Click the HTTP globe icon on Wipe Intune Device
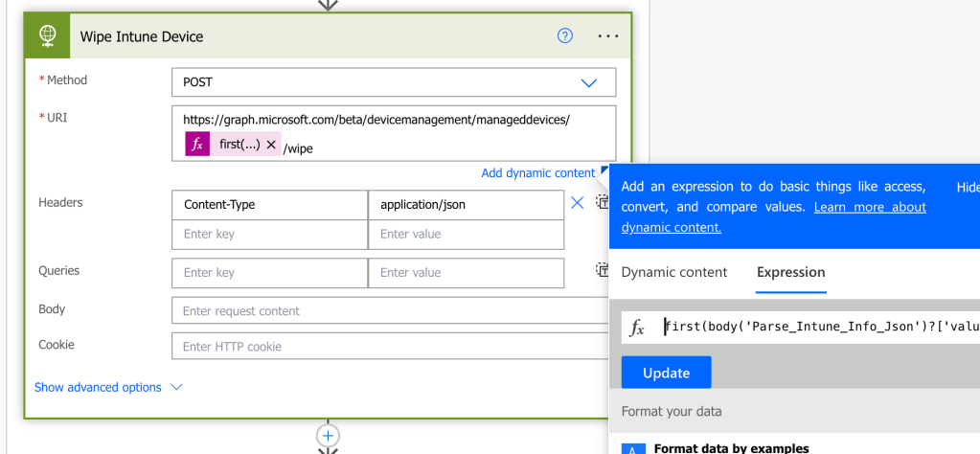Image resolution: width=980 pixels, height=454 pixels. tap(47, 36)
